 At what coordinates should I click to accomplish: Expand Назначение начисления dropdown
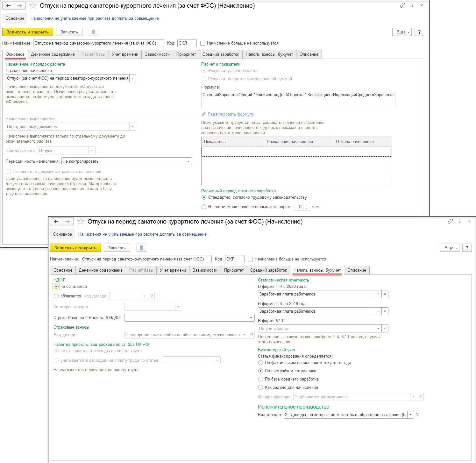(133, 78)
